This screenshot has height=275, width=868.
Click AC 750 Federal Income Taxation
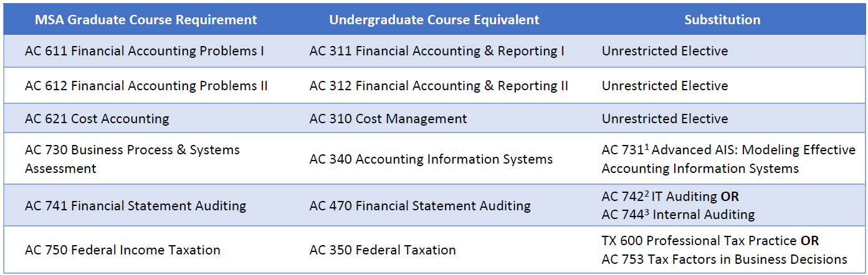pos(123,250)
